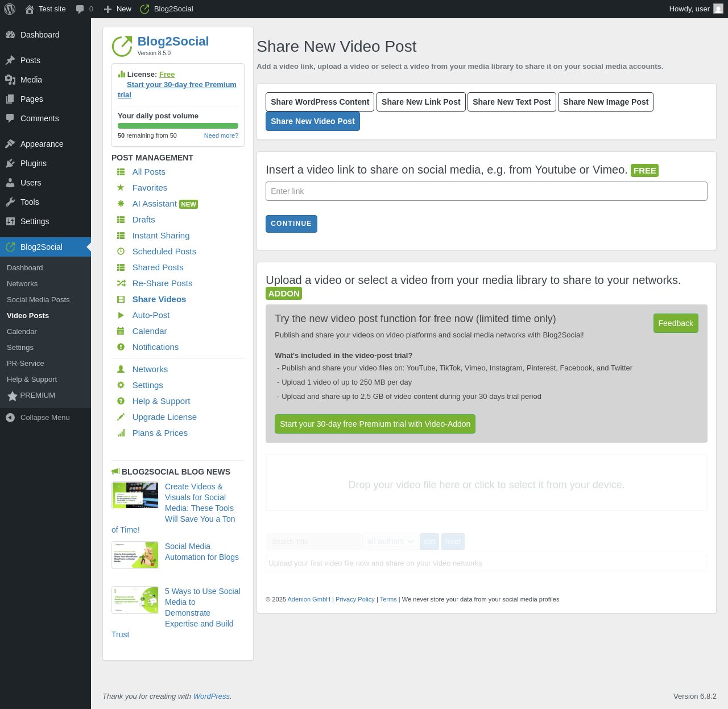Click the Upgrade License pencil icon
Screen dimensions: 728x709
(121, 417)
